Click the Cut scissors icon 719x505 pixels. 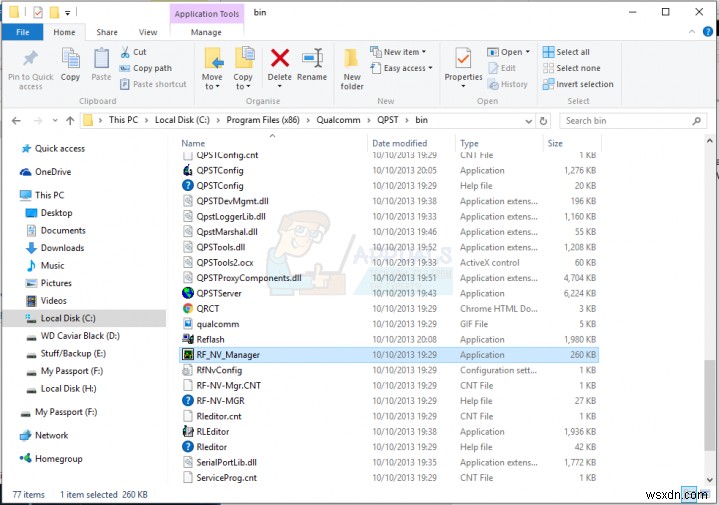(125, 52)
